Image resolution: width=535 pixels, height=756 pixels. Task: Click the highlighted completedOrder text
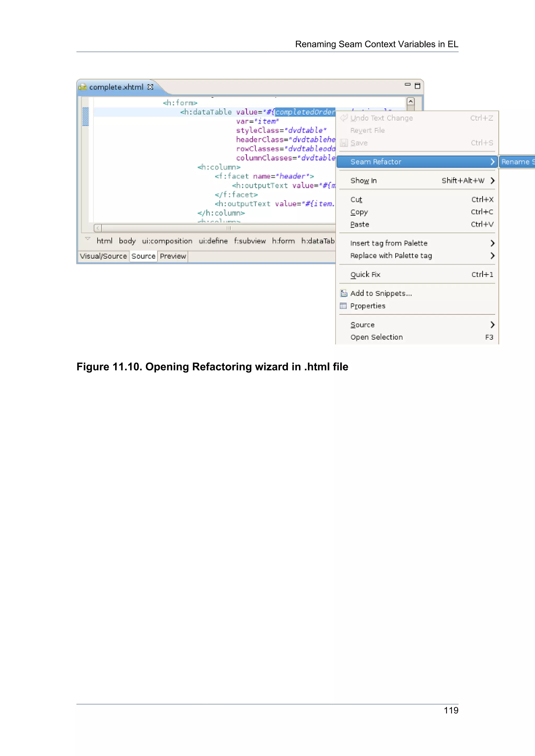(305, 112)
